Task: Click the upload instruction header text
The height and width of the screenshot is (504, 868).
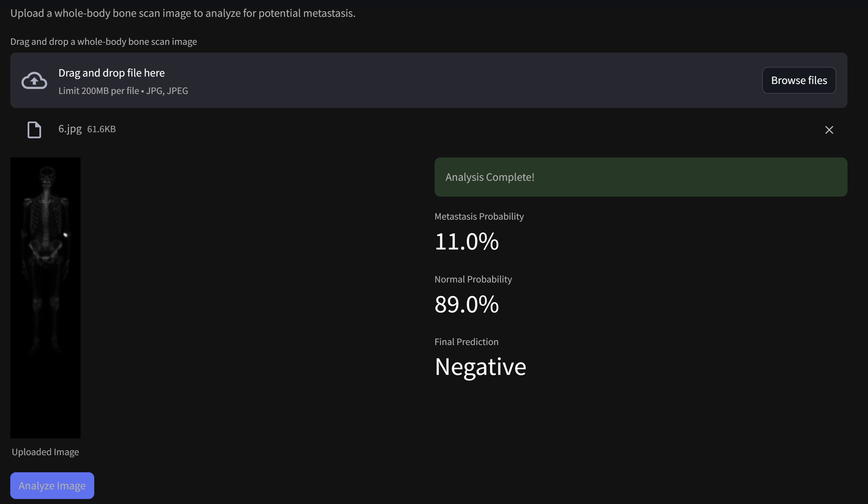Action: (183, 13)
